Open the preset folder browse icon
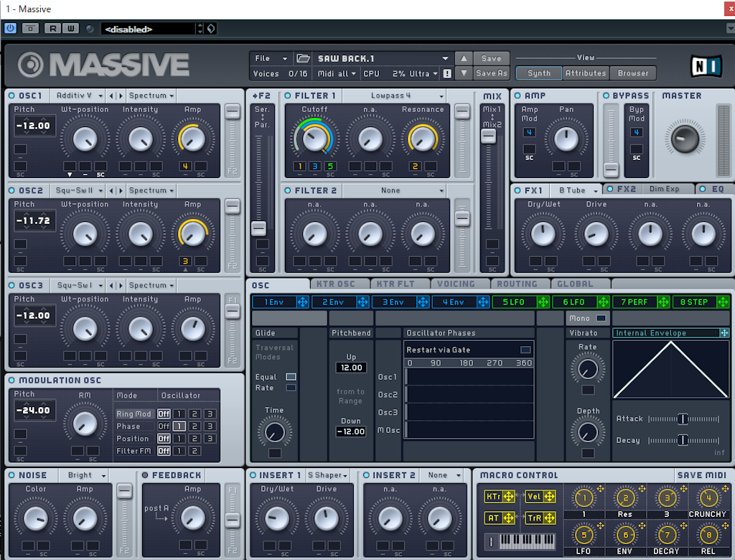Viewport: 735px width, 560px height. coord(304,58)
